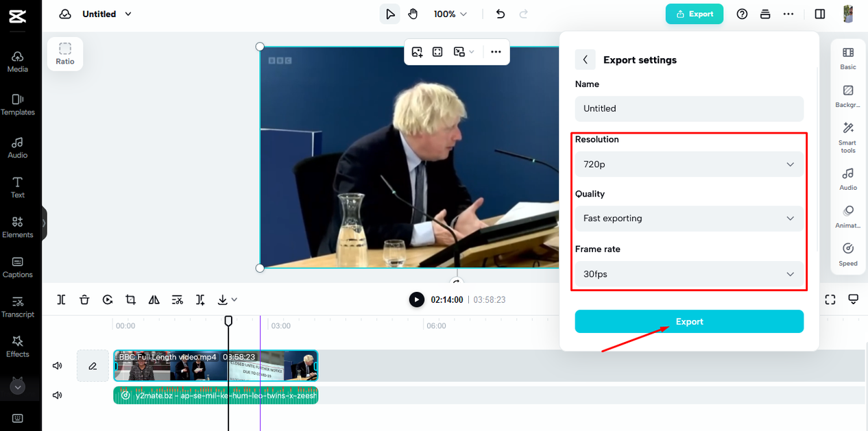Open the Captions panel

[x=18, y=267]
